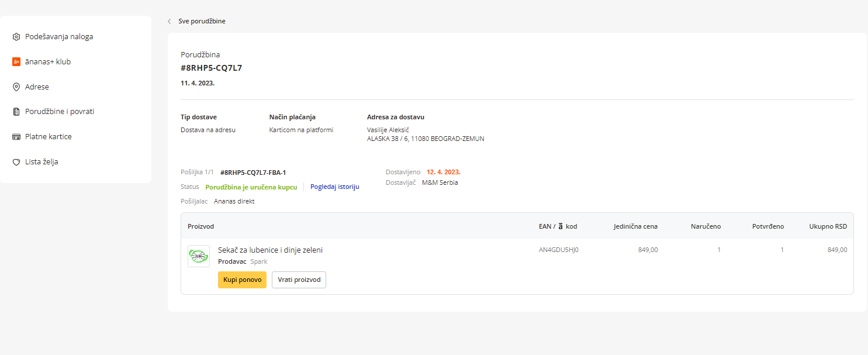Click the shipment number #8RHP5-CQ7L7-FBA-1

(253, 173)
